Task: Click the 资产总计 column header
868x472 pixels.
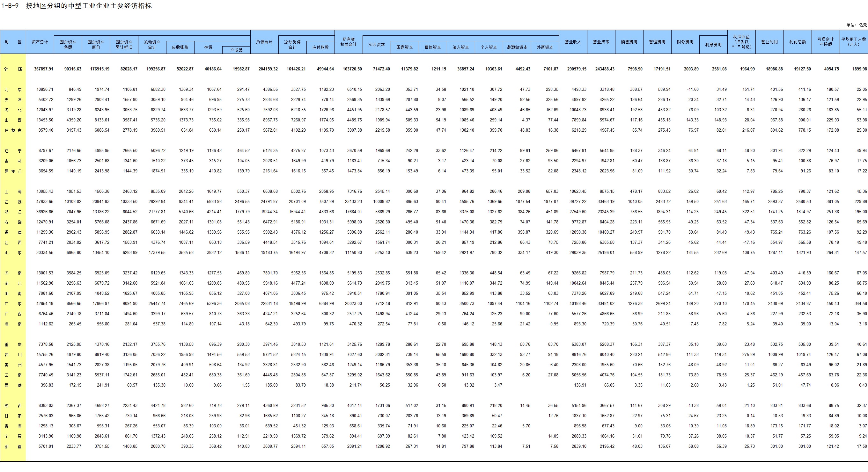Action: point(40,42)
